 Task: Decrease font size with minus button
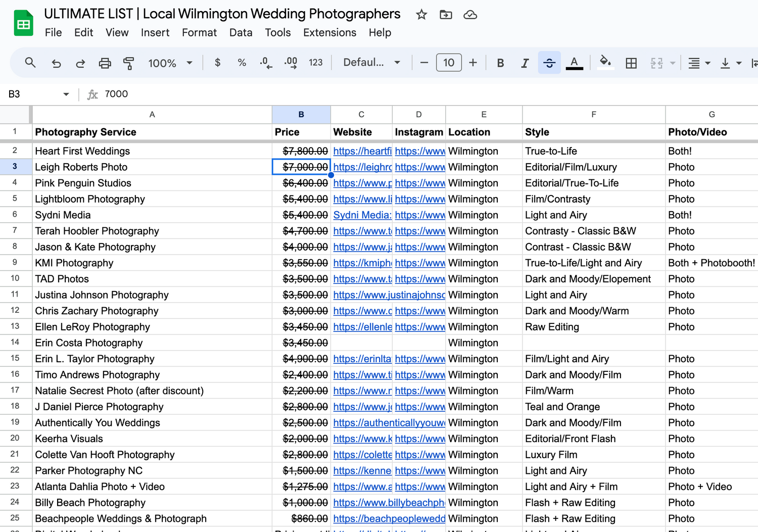point(424,63)
